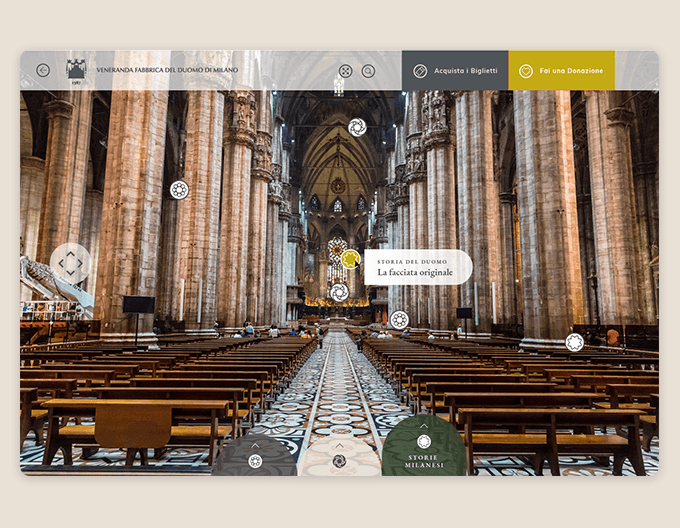Expand the beige middle bottom tab
Image resolution: width=680 pixels, height=528 pixels.
[339, 457]
